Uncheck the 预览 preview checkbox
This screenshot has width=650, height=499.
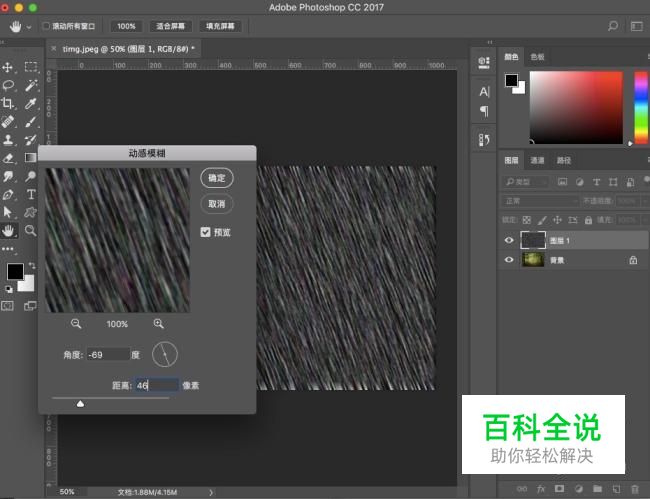(206, 232)
